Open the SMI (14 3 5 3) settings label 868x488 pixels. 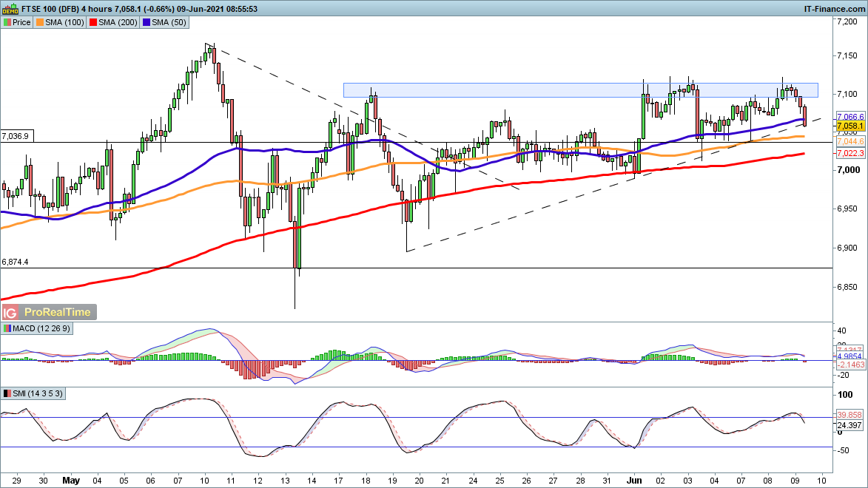[37, 394]
